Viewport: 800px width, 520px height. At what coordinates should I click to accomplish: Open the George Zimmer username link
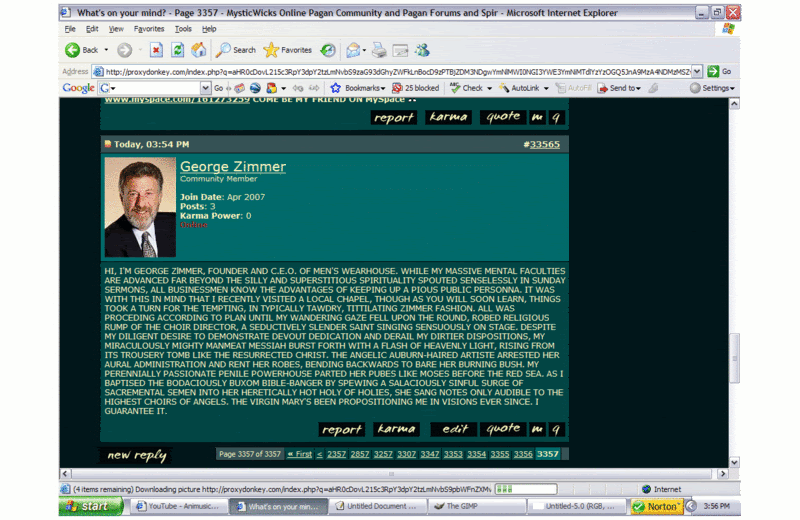tap(233, 166)
